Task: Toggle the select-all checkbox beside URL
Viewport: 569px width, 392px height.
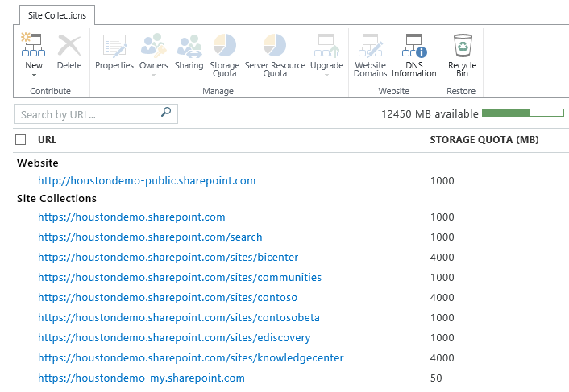Action: click(x=21, y=139)
